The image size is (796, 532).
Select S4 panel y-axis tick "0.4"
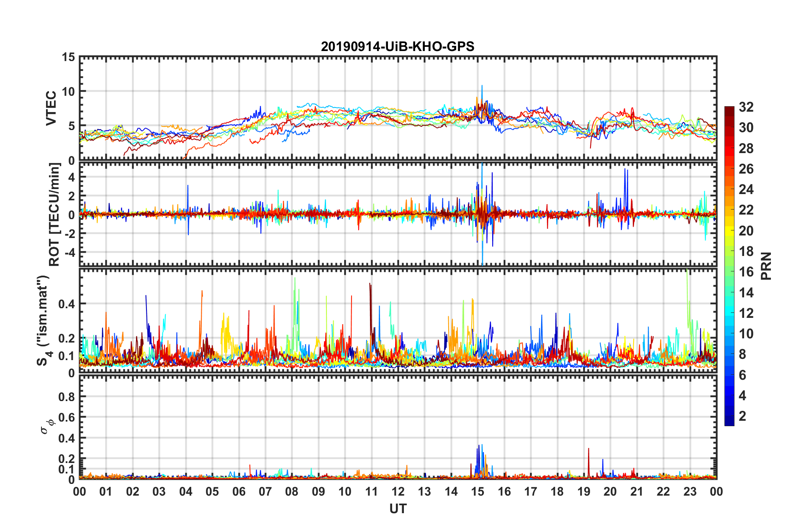(x=67, y=304)
